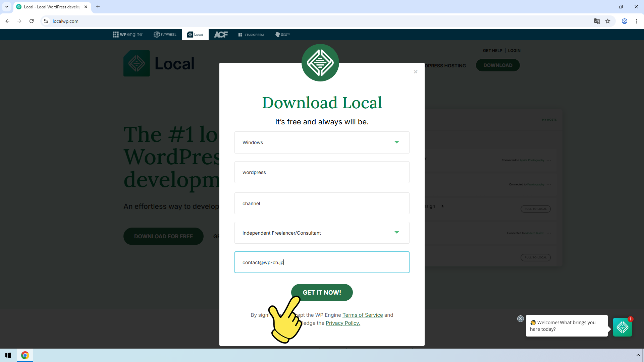Screen dimensions: 644x362
Task: Show hidden system tray icons
Action: tap(638, 355)
